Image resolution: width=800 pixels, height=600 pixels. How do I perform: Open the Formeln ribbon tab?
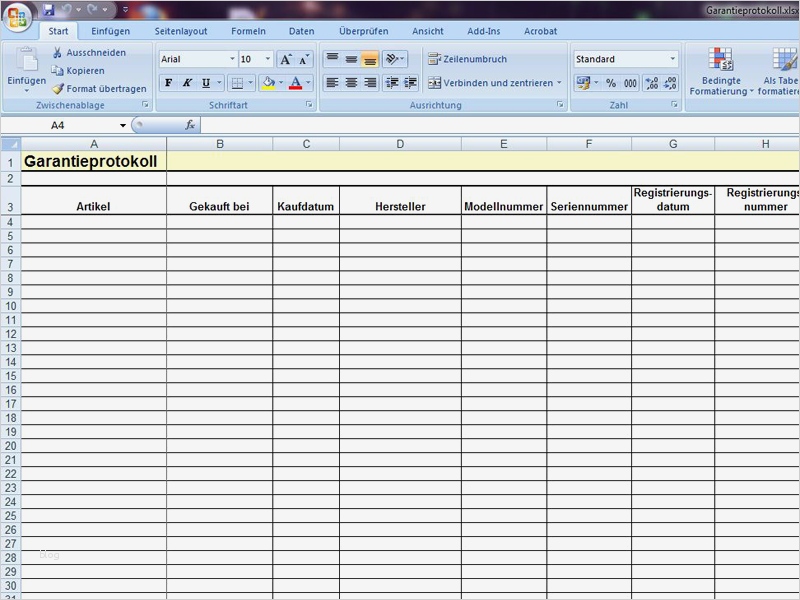click(247, 31)
